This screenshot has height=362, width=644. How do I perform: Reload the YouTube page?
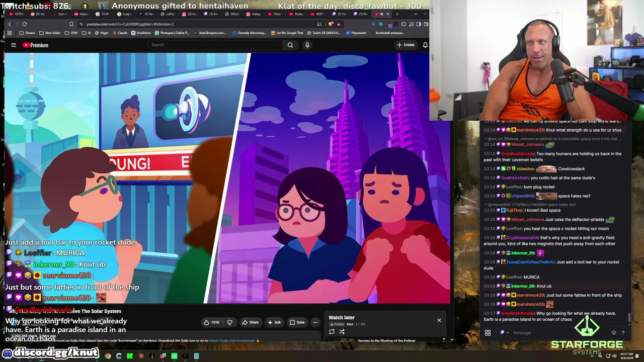(24, 24)
